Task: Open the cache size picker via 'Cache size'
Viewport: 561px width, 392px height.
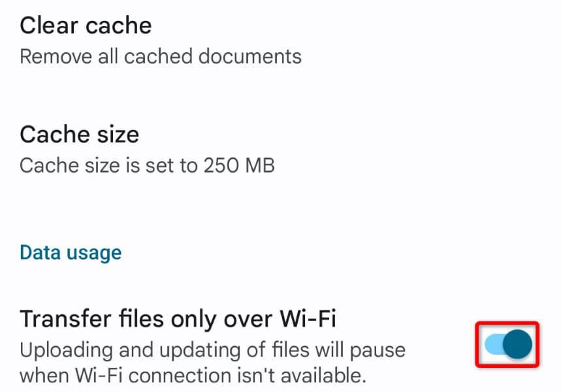Action: [x=79, y=135]
